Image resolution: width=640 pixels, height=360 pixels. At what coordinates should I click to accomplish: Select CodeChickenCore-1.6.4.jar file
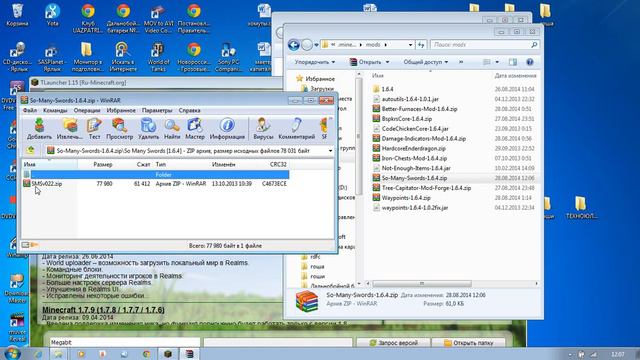pos(415,129)
